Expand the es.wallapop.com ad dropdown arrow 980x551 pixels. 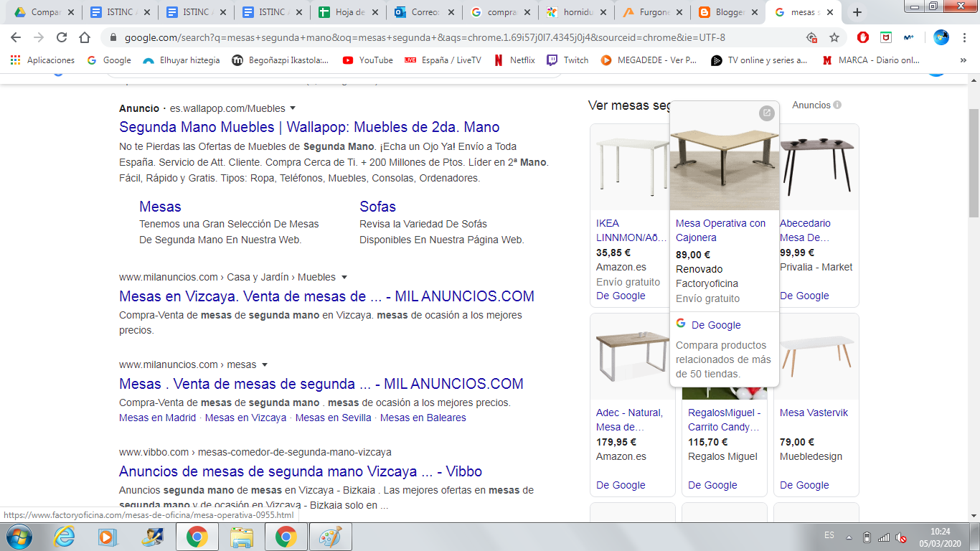[293, 108]
